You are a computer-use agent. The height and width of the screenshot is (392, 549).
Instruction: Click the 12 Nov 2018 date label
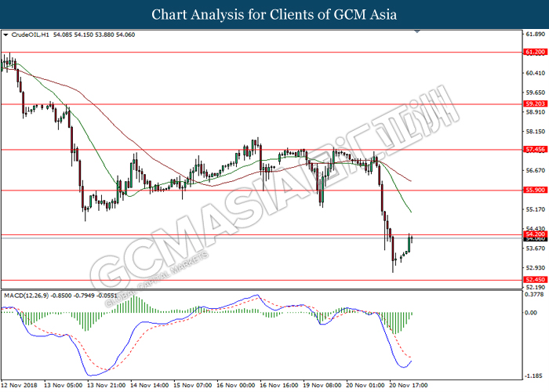pos(20,385)
